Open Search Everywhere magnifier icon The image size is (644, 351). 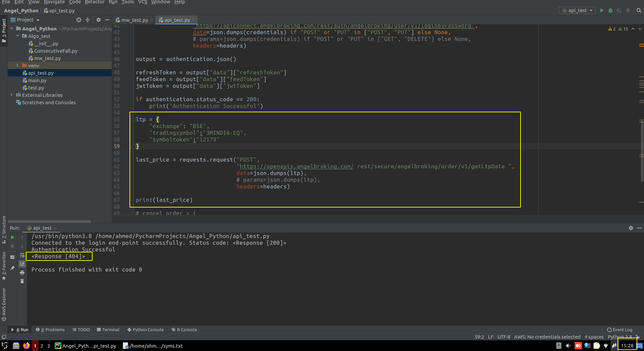coord(639,10)
